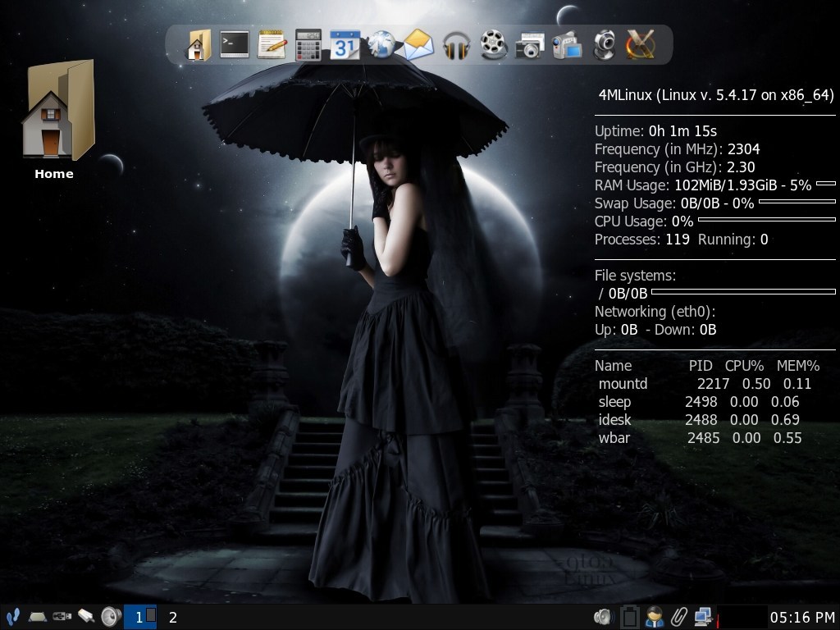840x630 pixels.
Task: Click the Uptime 0h 1m 15s line
Action: click(655, 131)
